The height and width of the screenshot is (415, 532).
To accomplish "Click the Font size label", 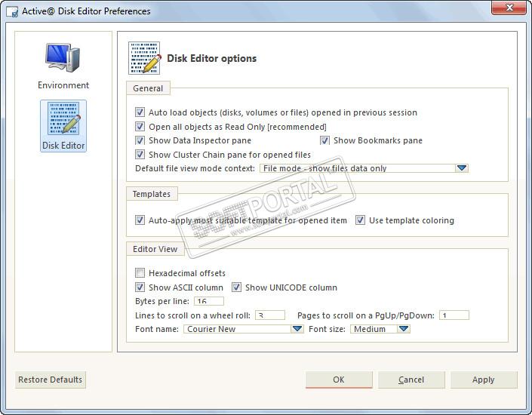I will click(x=327, y=329).
